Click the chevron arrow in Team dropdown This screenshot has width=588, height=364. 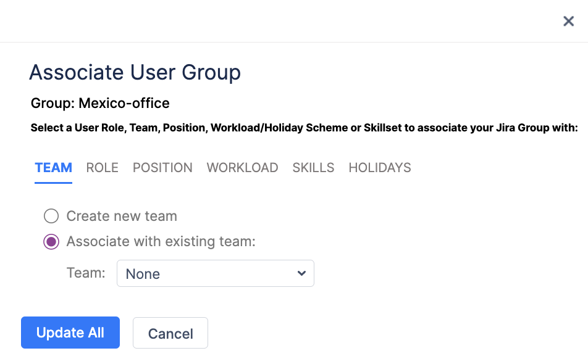click(301, 273)
